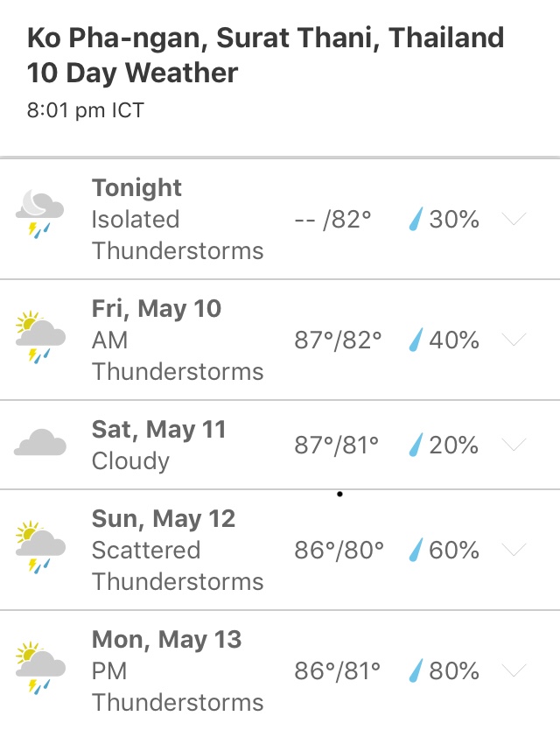The height and width of the screenshot is (730, 560).
Task: Click the Tonight thunderstorm moon icon
Action: pyautogui.click(x=39, y=215)
